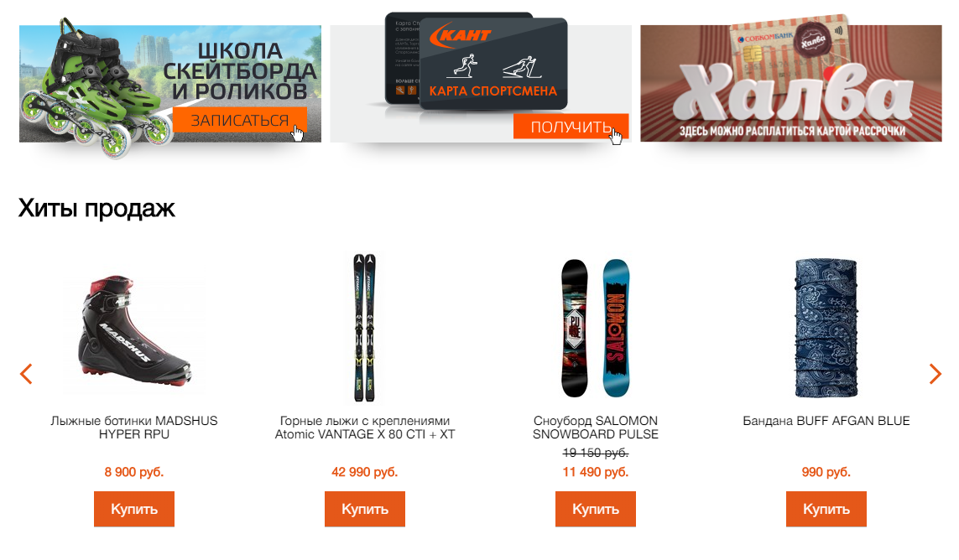Open the Сноуборд SALOMON SNOWBOARD PULSE link
This screenshot has height=560, width=959.
click(595, 428)
